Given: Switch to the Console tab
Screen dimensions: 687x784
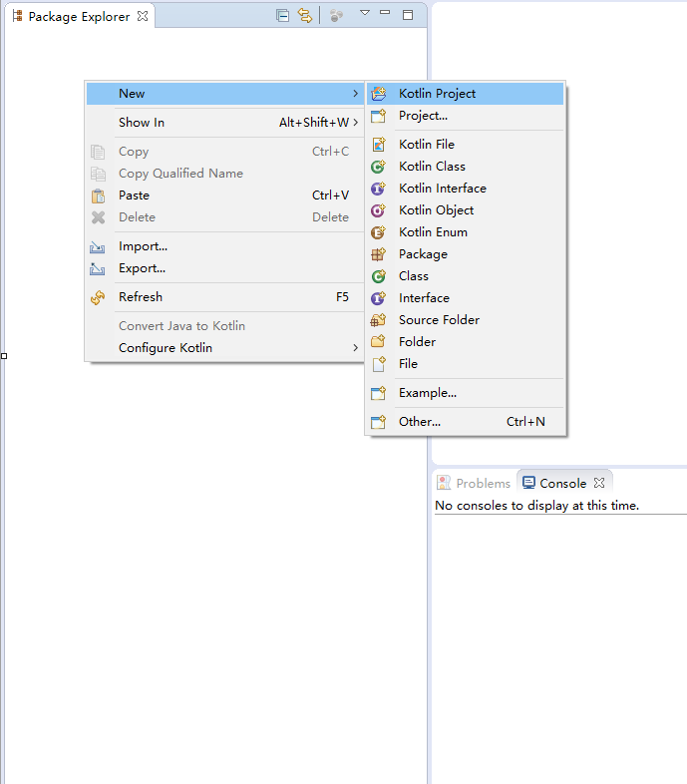Looking at the screenshot, I should point(563,483).
